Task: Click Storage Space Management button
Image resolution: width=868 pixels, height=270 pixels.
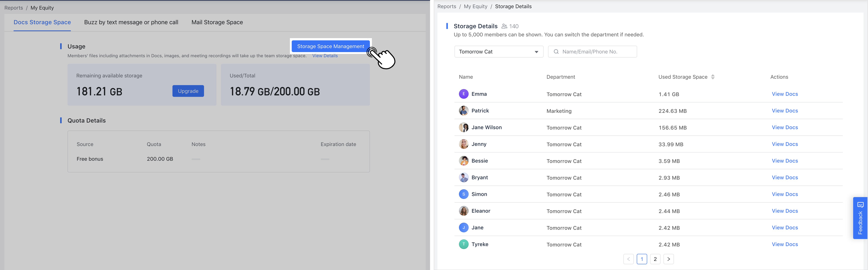Action: (x=331, y=46)
